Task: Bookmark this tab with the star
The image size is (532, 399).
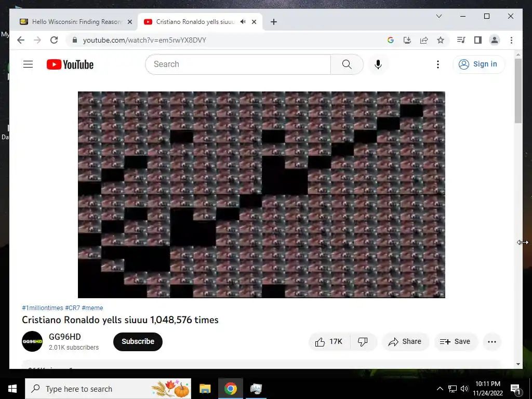Action: click(441, 40)
